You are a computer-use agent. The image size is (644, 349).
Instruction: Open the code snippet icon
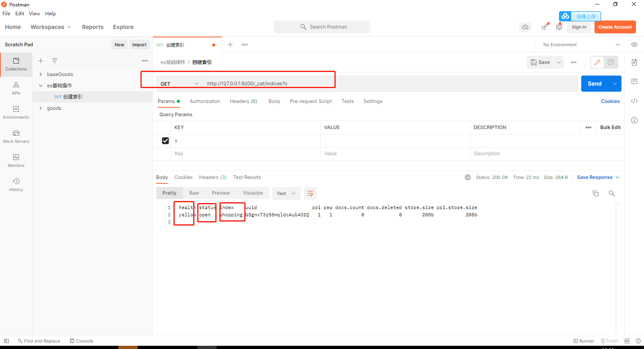[634, 101]
